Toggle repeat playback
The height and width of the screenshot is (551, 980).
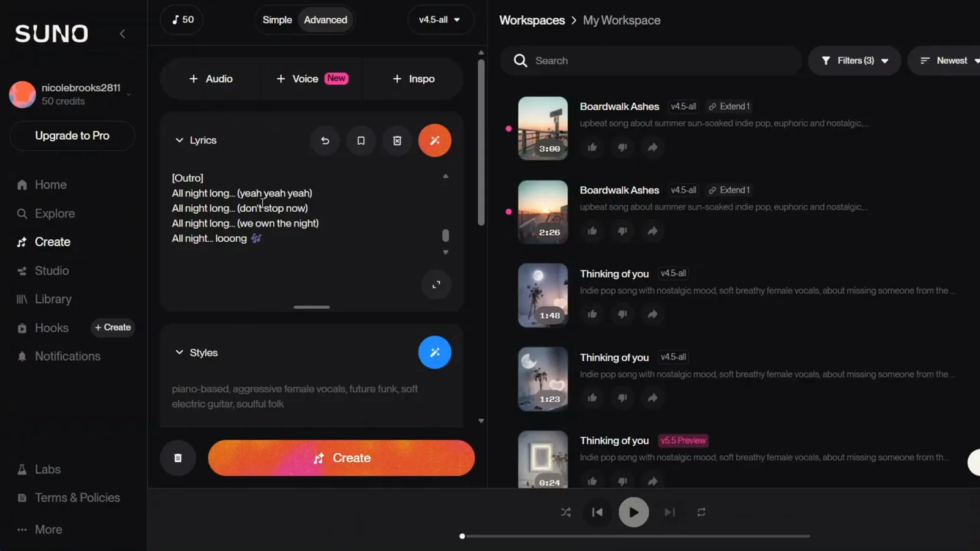pyautogui.click(x=701, y=512)
